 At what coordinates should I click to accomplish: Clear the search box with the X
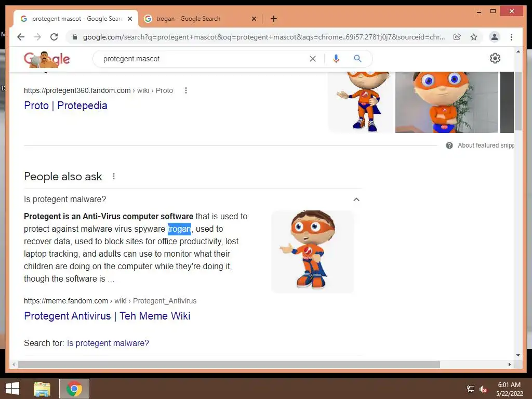click(x=312, y=59)
